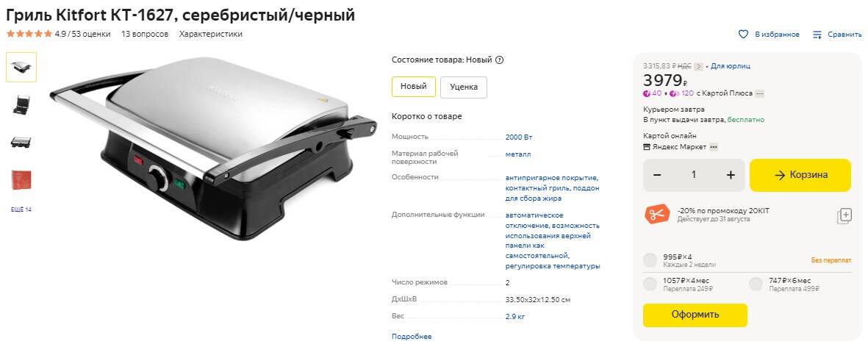Open the ellipsis next to с Картой Плюса
This screenshot has height=347, width=868.
759,93
